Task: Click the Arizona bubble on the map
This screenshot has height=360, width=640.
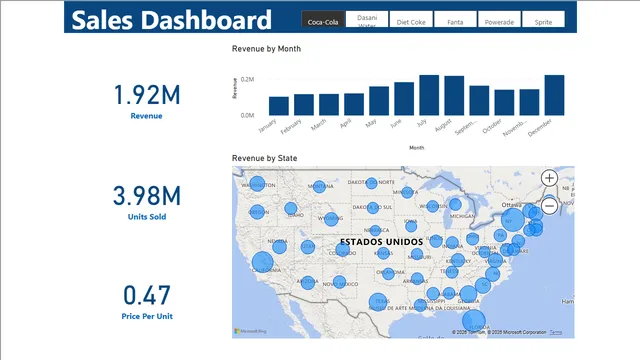Action: pos(307,282)
